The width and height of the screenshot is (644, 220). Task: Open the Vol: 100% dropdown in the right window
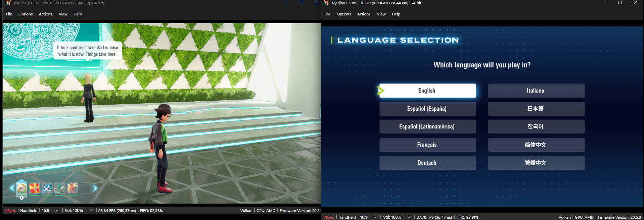(x=397, y=217)
